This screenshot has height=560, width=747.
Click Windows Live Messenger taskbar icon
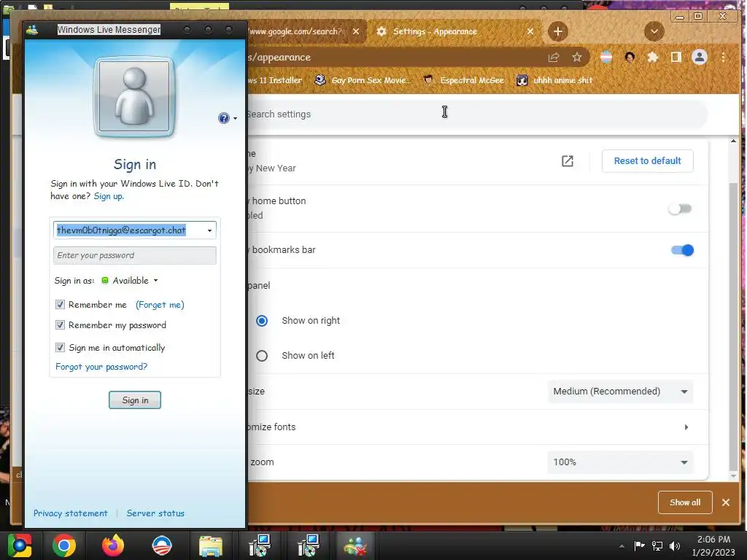tap(355, 545)
